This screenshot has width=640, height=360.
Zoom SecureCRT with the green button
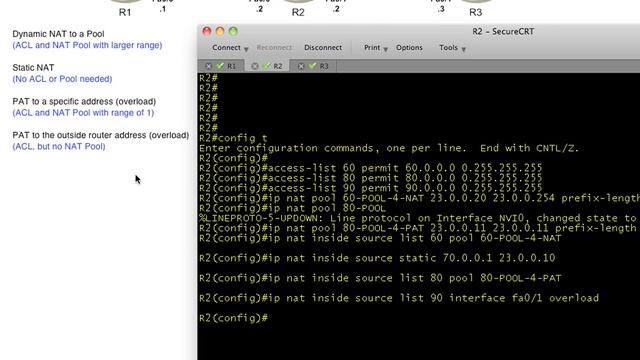pos(233,31)
